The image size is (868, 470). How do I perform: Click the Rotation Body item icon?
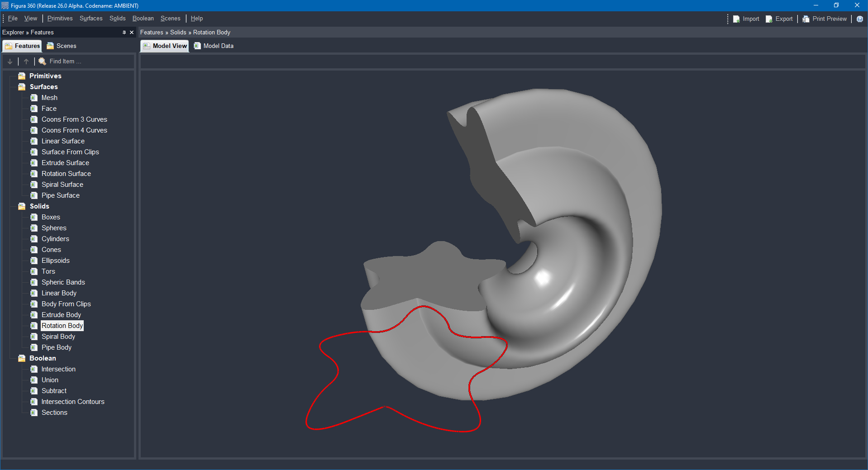tap(34, 326)
